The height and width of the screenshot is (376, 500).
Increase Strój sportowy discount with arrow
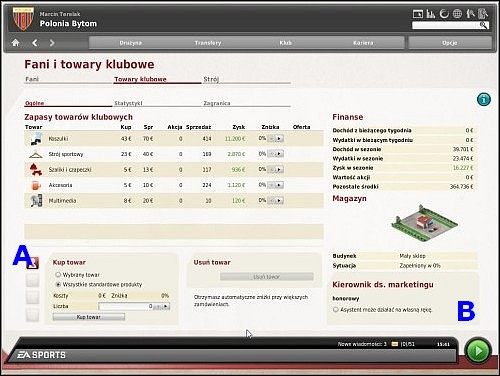pyautogui.click(x=280, y=154)
